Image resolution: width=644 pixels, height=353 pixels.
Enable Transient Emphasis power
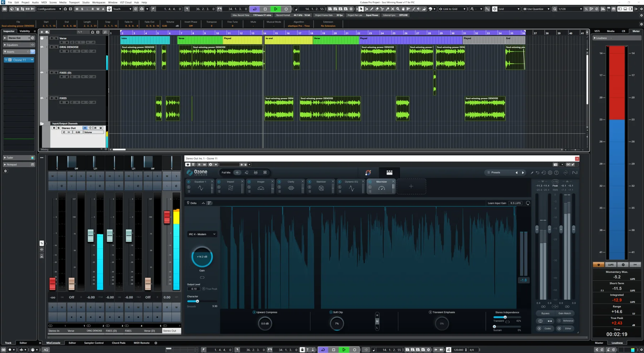pyautogui.click(x=430, y=312)
